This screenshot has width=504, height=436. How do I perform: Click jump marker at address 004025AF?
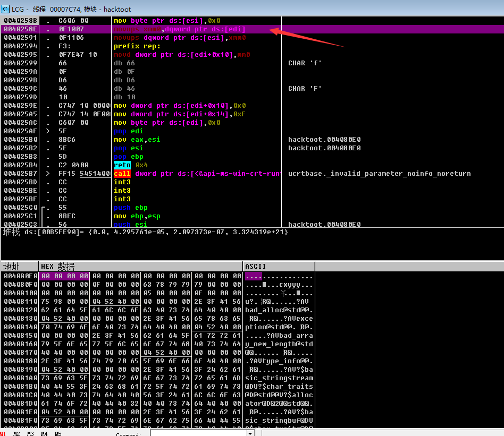pyautogui.click(x=47, y=131)
